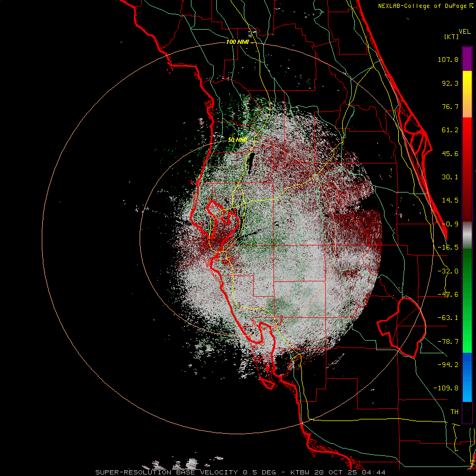Select the VEL legend title
476x476 pixels.
tap(464, 31)
